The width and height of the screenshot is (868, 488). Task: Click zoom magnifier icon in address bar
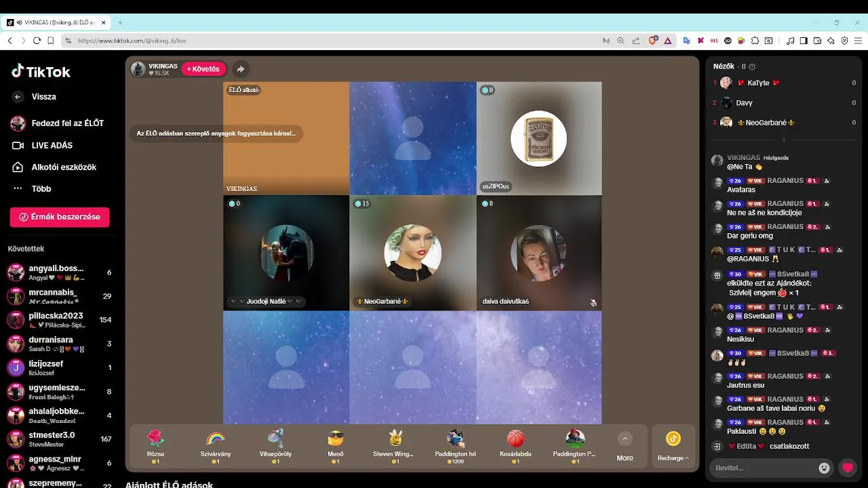pos(620,41)
